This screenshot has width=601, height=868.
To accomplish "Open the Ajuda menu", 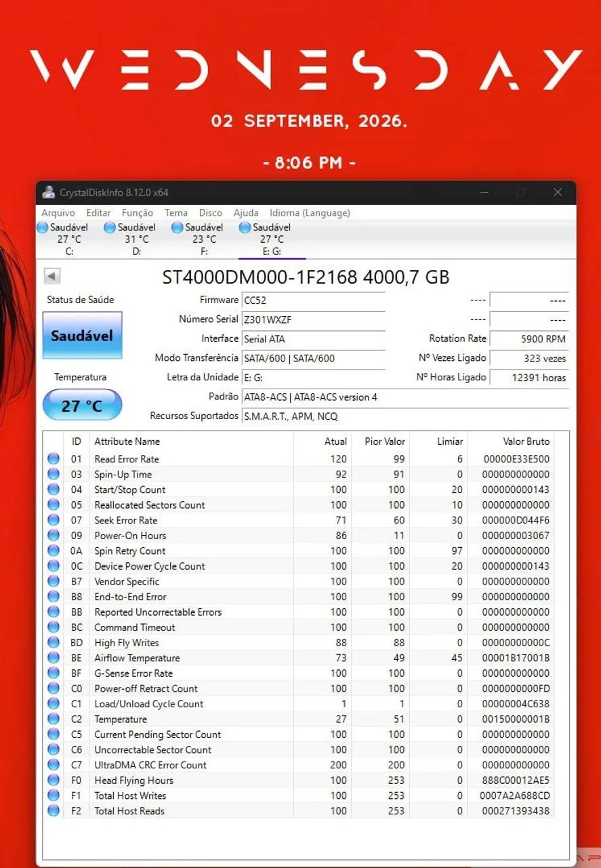I will pos(246,213).
